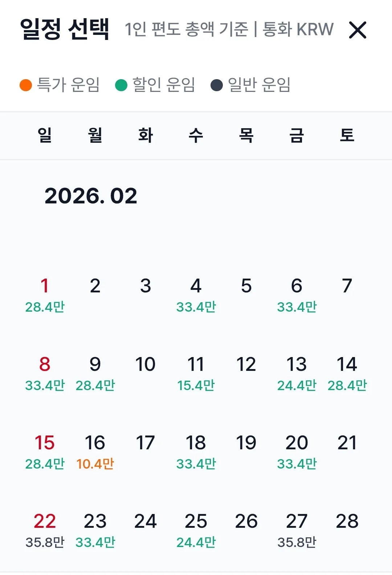Click the orange 특가 운임 legend dot

click(26, 85)
